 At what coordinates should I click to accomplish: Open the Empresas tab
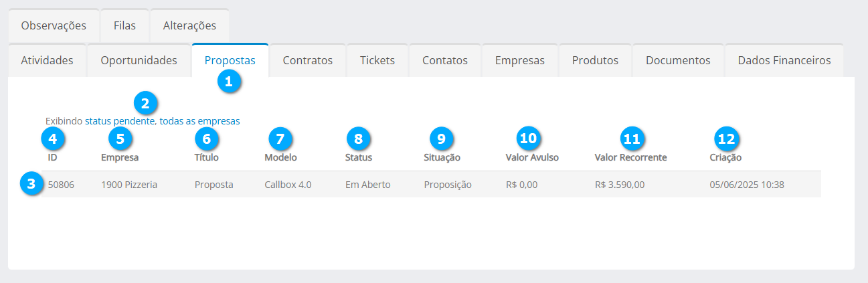pyautogui.click(x=520, y=60)
